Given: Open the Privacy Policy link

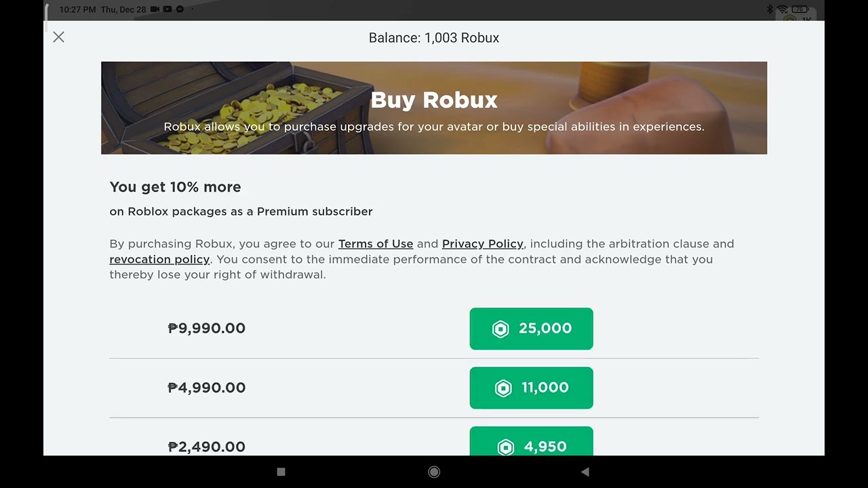Looking at the screenshot, I should [x=482, y=244].
